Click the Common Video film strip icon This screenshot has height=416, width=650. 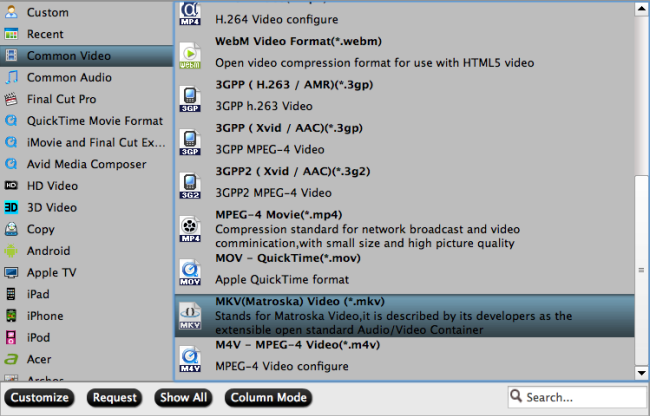coord(12,56)
